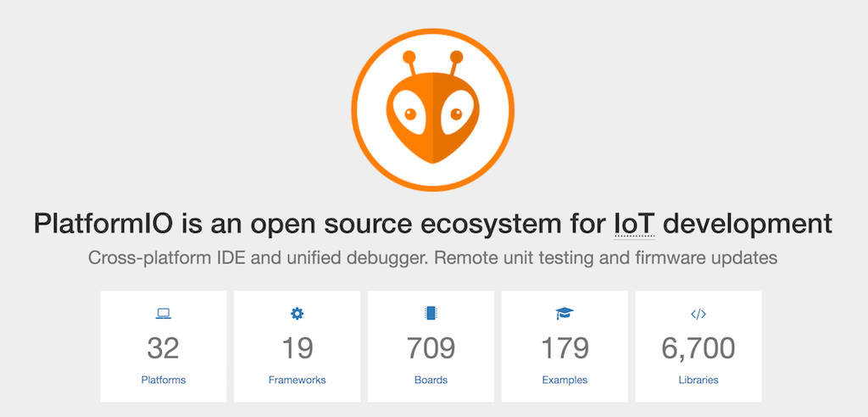Open the Boards link
This screenshot has width=868, height=417.
coord(431,380)
